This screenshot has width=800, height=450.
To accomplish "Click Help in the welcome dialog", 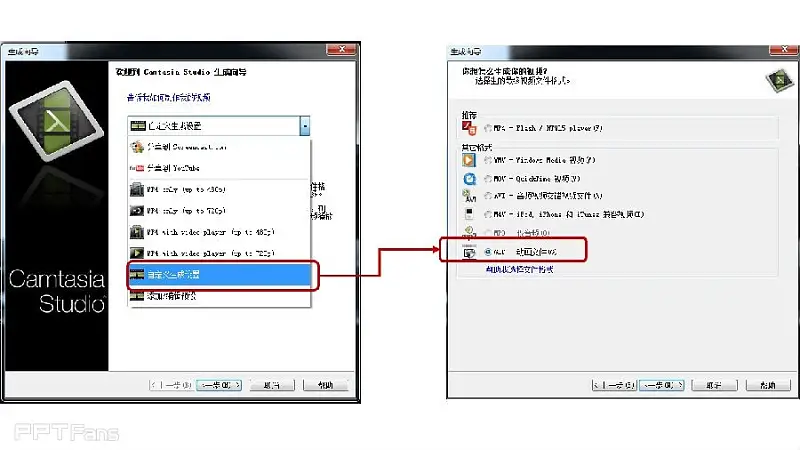I will 326,385.
